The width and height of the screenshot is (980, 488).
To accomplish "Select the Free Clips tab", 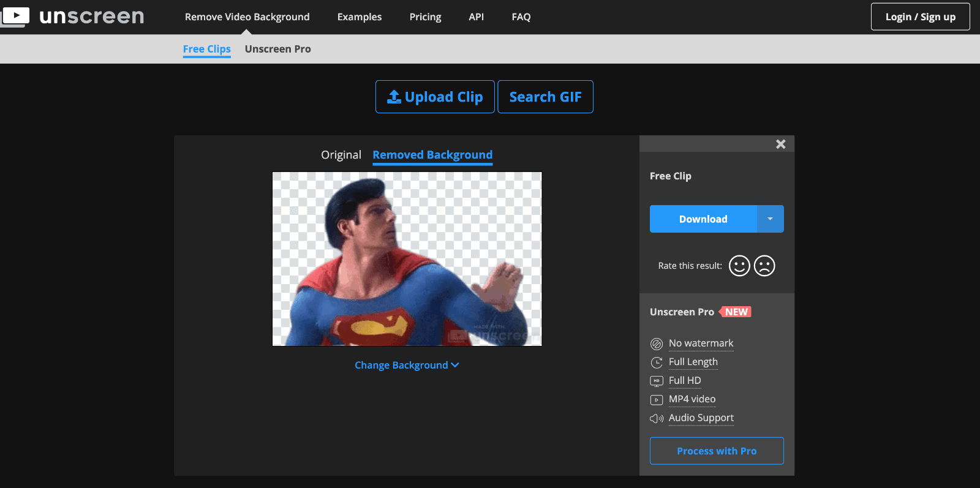I will [206, 49].
